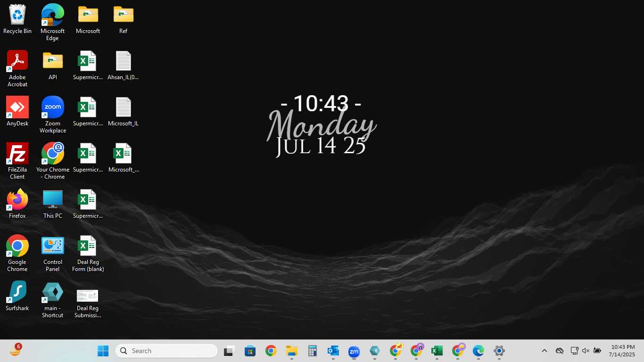644x362 pixels.
Task: Select the Adobe Acrobat desktop shortcut
Action: (17, 69)
